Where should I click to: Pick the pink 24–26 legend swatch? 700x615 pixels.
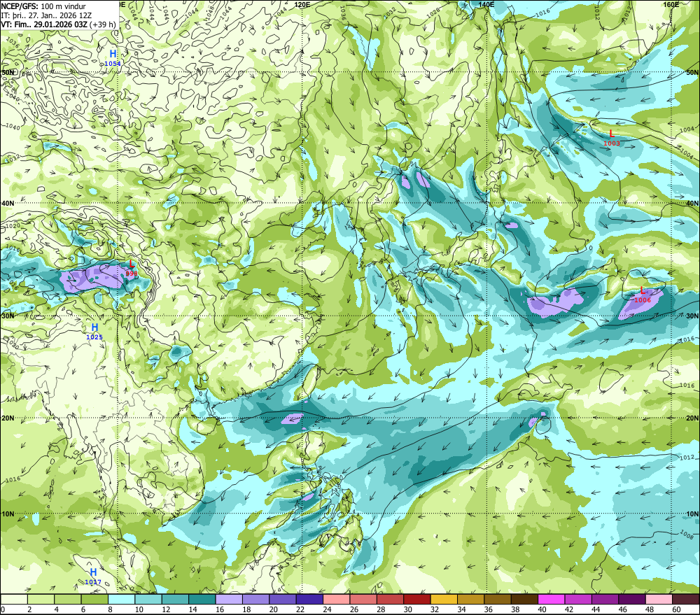pyautogui.click(x=337, y=599)
